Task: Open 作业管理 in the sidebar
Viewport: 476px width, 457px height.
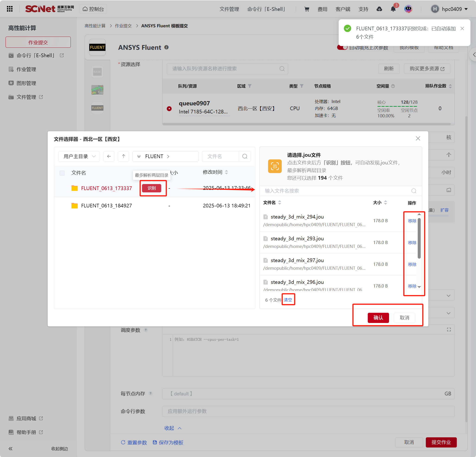Action: coord(26,69)
